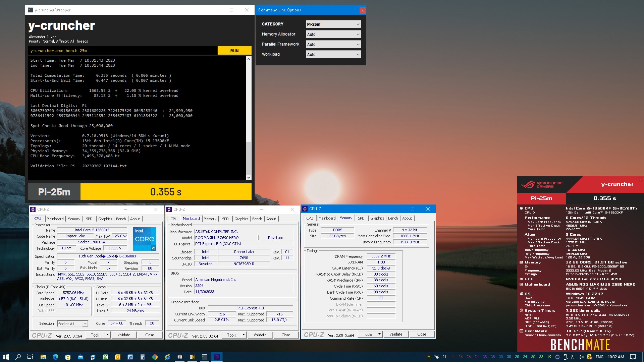Open Graphics tab in Mainboard CPU-Z window
This screenshot has width=644, height=362.
click(241, 219)
